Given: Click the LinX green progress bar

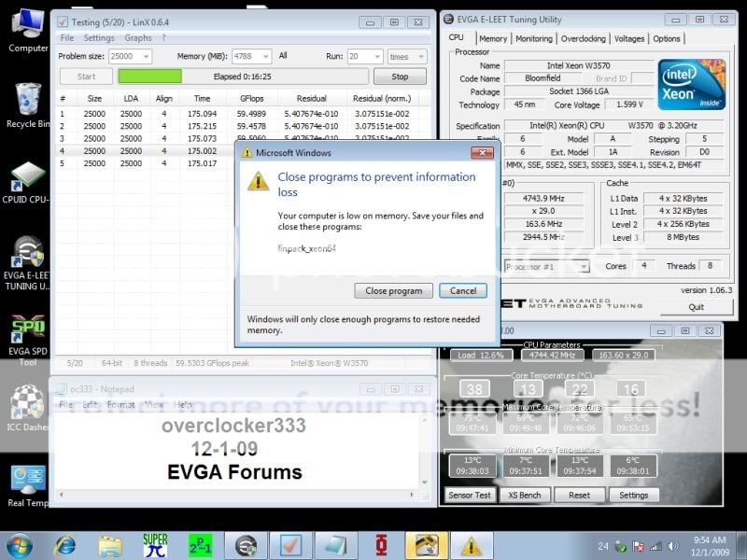Looking at the screenshot, I should point(149,77).
